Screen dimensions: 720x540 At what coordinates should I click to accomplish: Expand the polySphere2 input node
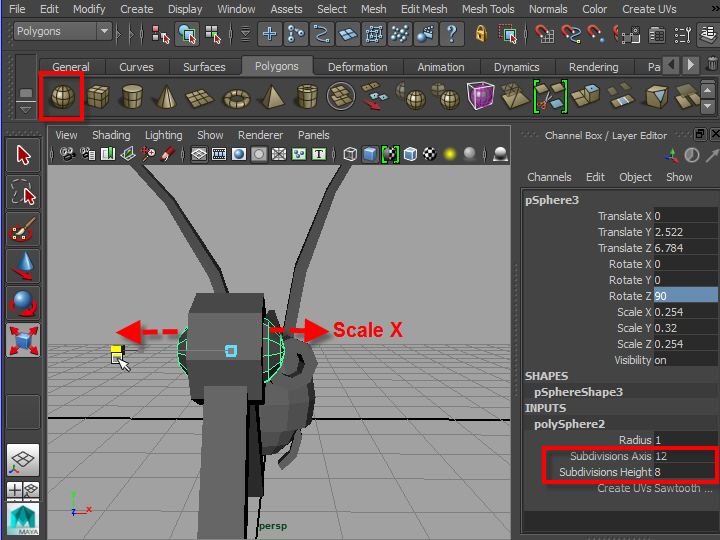click(x=569, y=424)
